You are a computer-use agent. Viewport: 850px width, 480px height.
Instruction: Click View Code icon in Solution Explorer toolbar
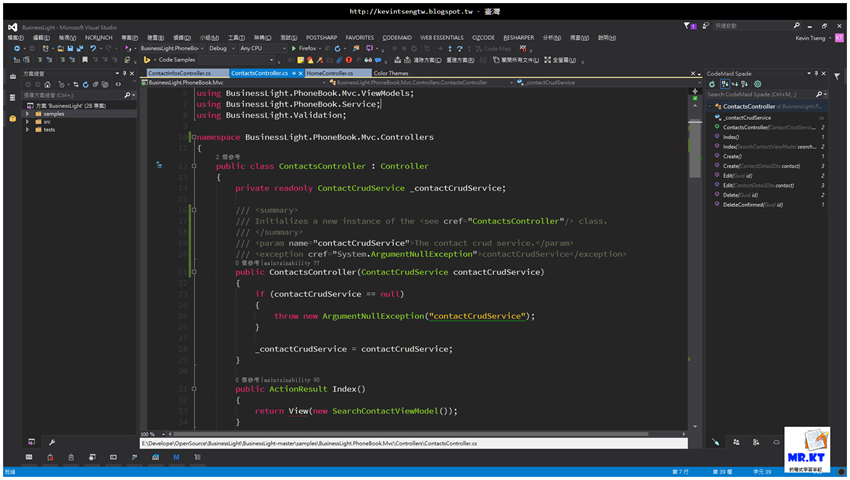tap(118, 85)
